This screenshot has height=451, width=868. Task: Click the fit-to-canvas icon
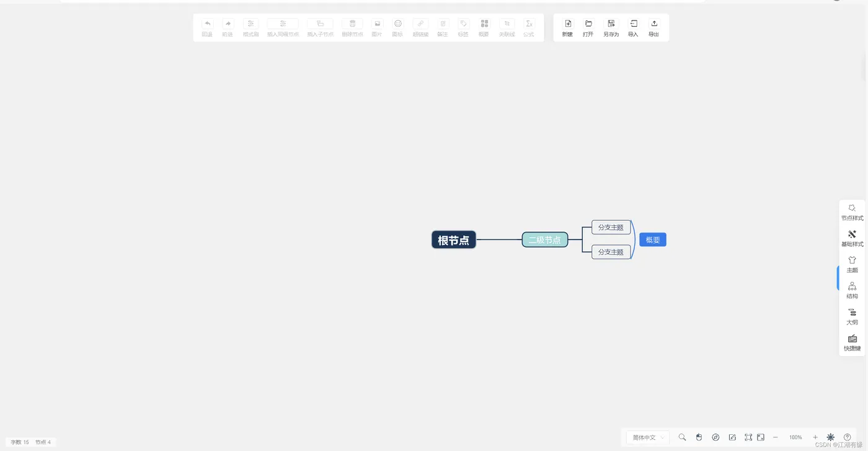748,437
